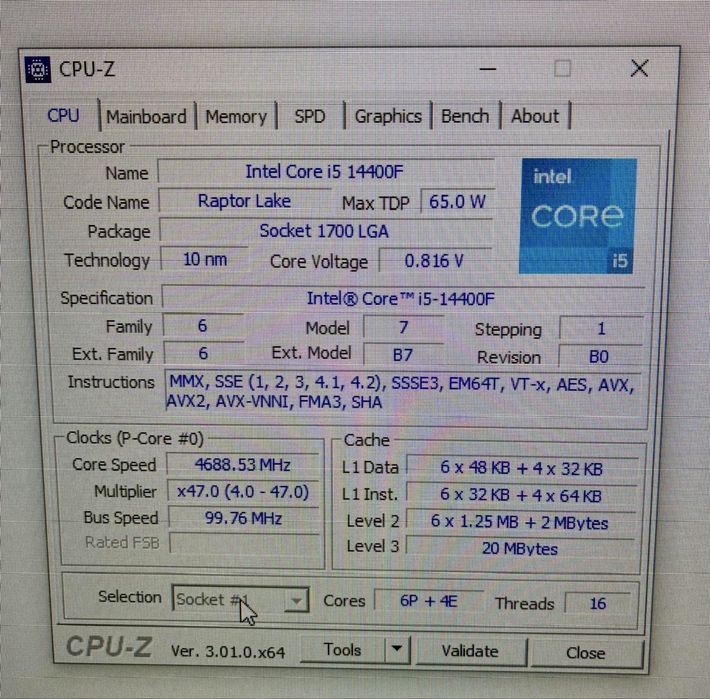Click the Core Speed value 4688.53 MHz
The image size is (710, 699).
243,465
